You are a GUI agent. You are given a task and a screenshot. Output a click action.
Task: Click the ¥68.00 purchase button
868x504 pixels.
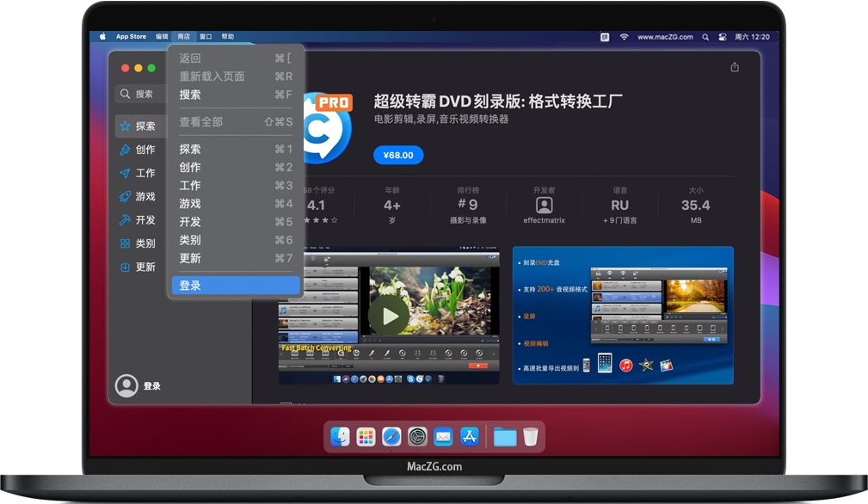397,155
